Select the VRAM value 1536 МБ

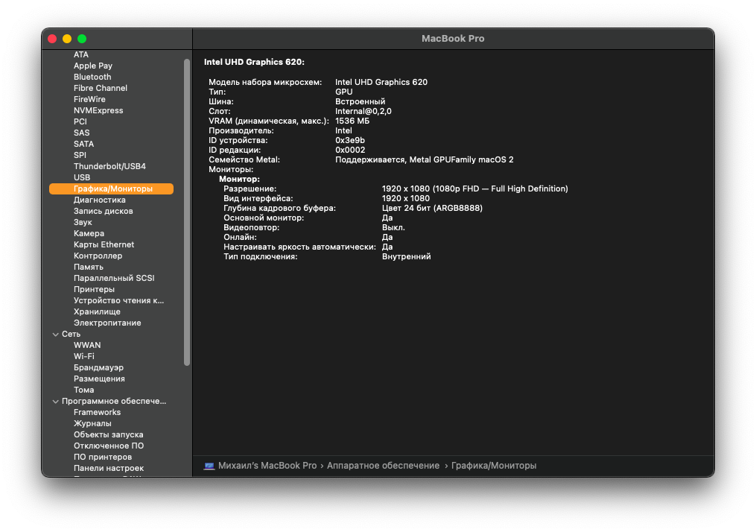[352, 121]
